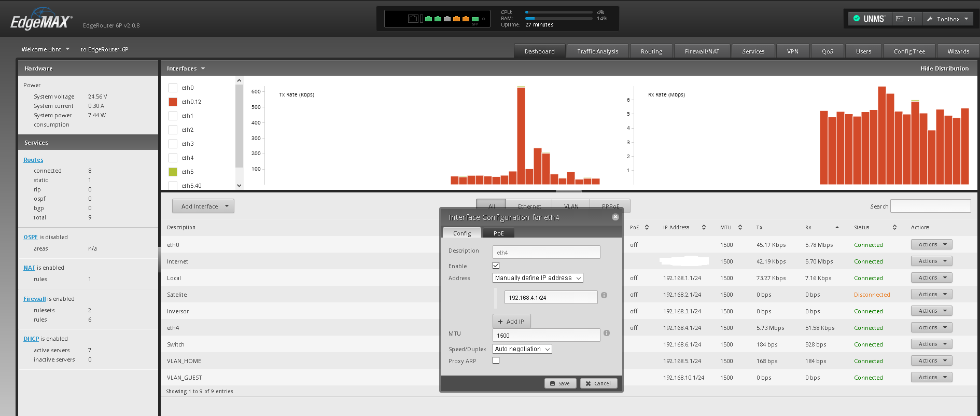This screenshot has width=980, height=416.
Task: Open the Toolbox menu
Action: point(948,19)
